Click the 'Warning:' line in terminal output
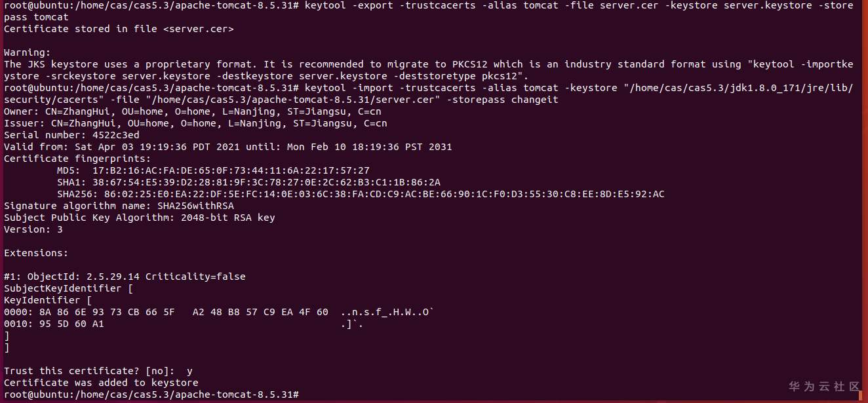The width and height of the screenshot is (868, 403). coord(27,52)
